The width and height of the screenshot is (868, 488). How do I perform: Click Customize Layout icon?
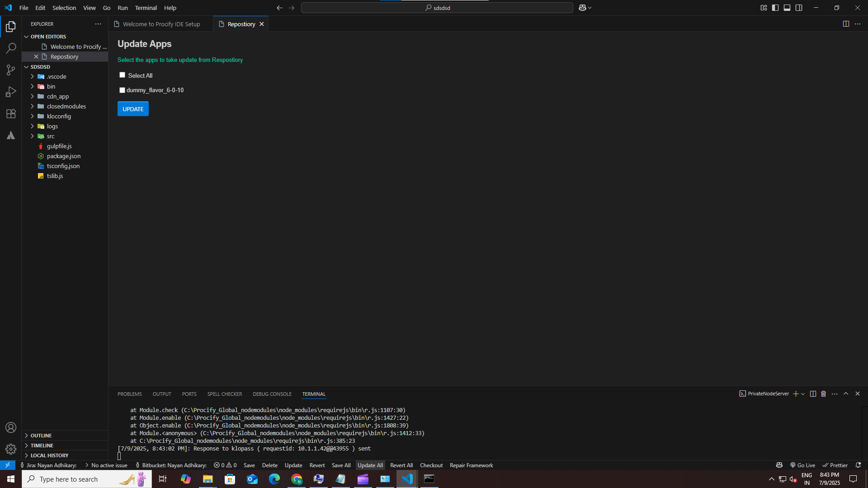[x=764, y=8]
